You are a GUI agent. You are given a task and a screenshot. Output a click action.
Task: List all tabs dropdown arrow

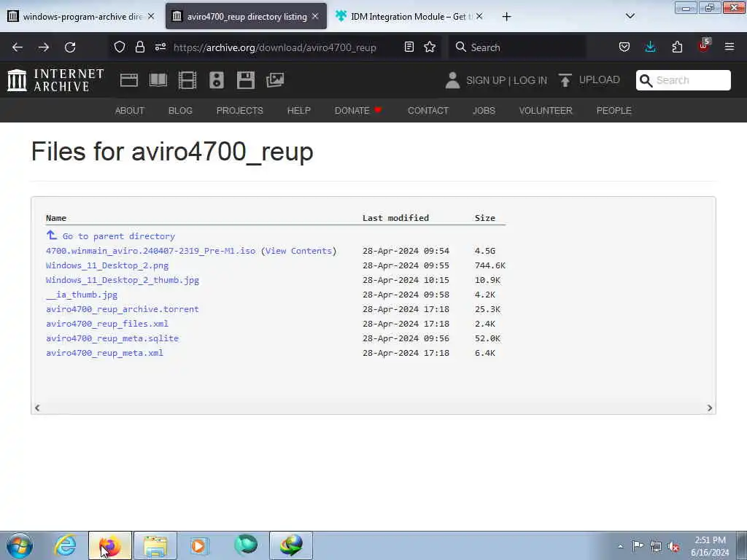pyautogui.click(x=630, y=16)
